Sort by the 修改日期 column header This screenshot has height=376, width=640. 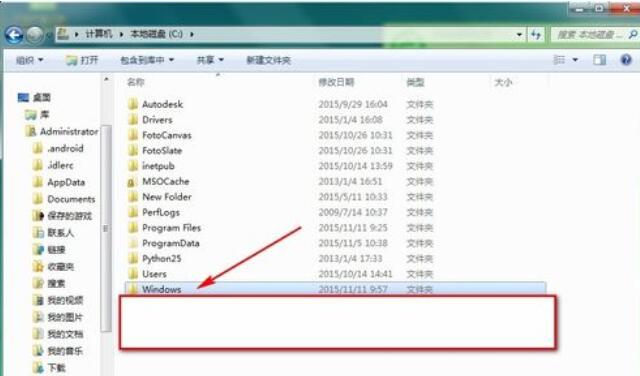336,82
